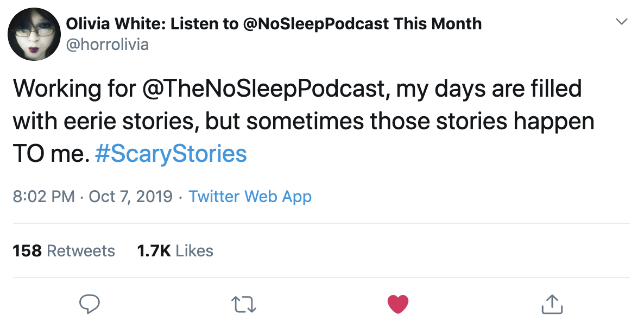Viewport: 644px width, 327px height.
Task: Open the share tweet icon
Action: pyautogui.click(x=552, y=304)
